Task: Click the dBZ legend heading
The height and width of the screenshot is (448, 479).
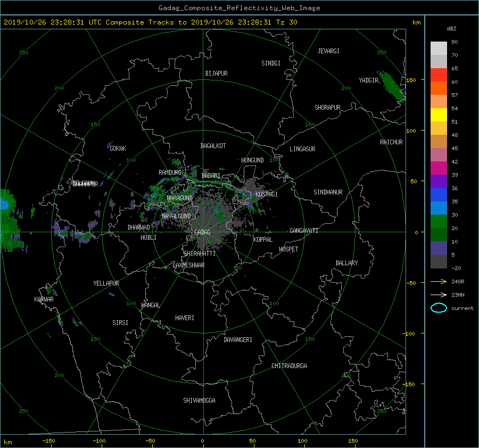Action: [451, 28]
